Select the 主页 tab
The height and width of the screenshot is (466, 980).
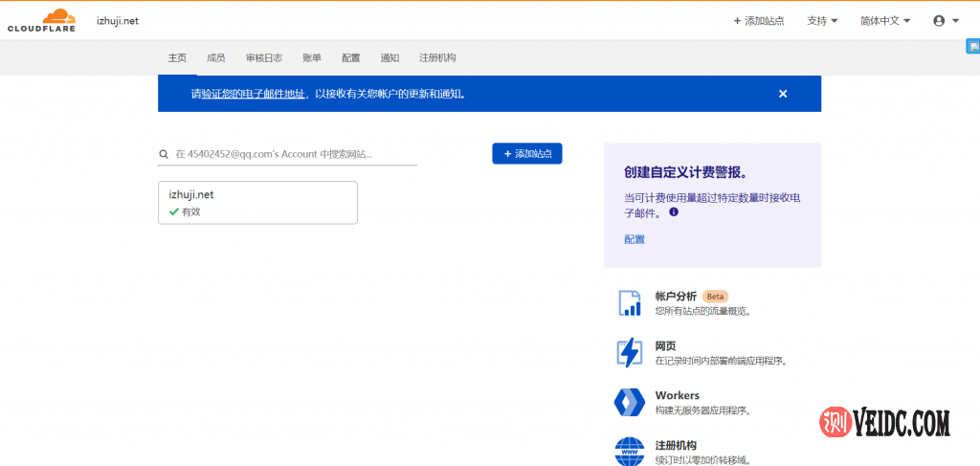(x=177, y=57)
